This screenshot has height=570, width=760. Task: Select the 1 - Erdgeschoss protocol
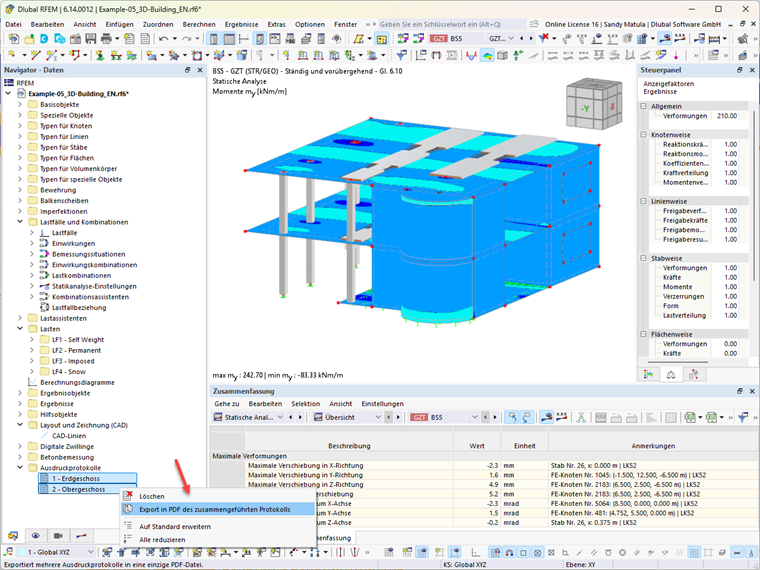[88, 478]
